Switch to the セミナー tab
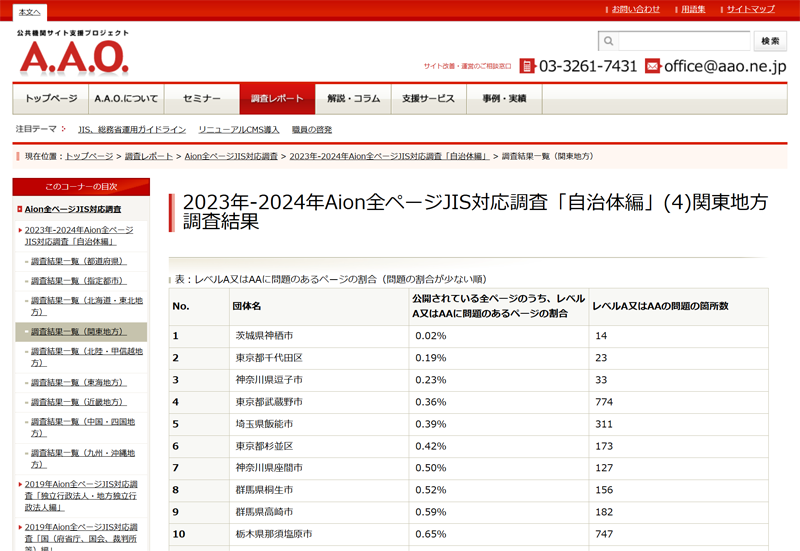Screen dimensions: 800x551 [x=202, y=99]
